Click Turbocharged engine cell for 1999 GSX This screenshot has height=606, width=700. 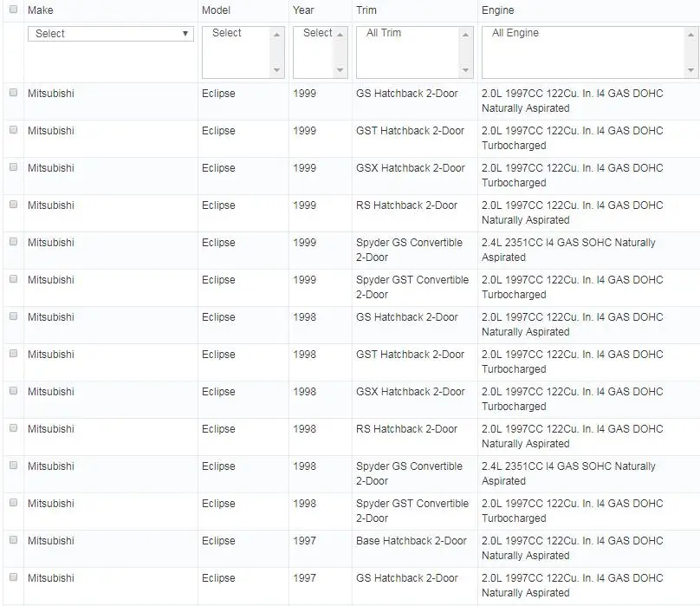click(x=573, y=175)
